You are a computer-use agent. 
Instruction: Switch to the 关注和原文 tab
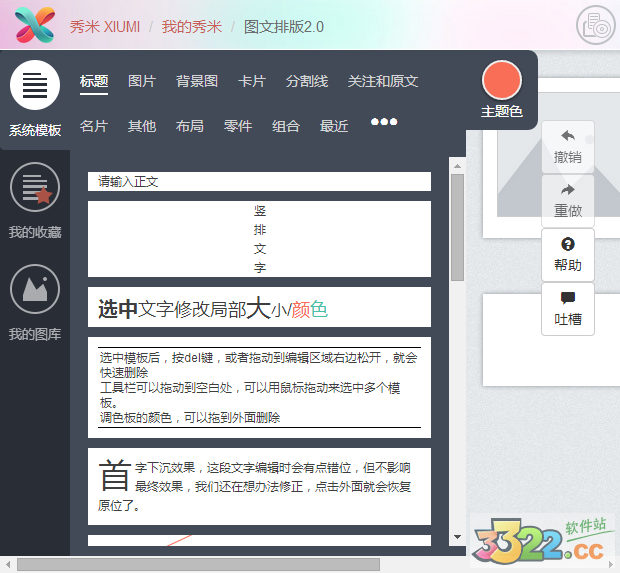click(x=383, y=81)
